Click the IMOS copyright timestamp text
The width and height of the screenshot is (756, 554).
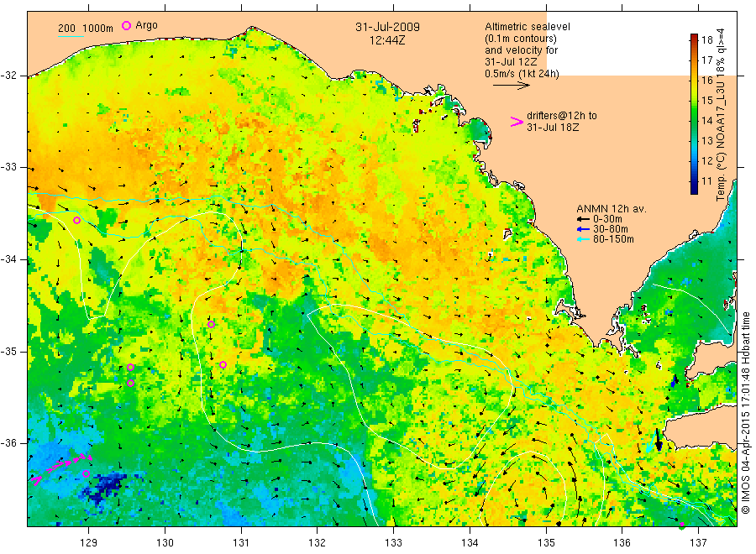tap(745, 412)
